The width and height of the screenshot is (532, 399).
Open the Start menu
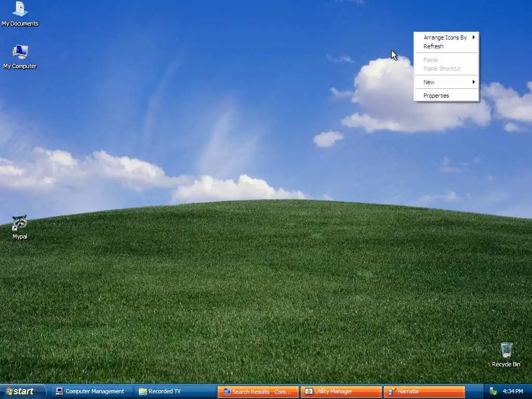pos(22,392)
